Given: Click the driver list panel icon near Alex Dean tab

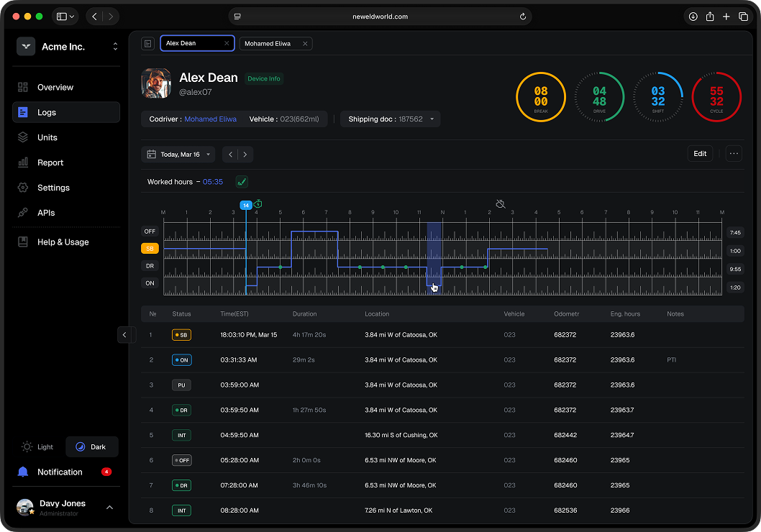Looking at the screenshot, I should (x=147, y=43).
